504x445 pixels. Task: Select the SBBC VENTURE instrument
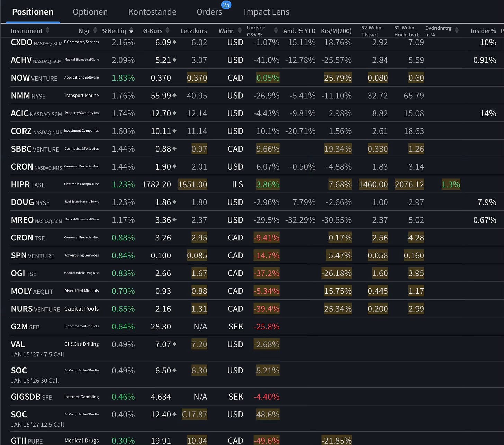35,149
